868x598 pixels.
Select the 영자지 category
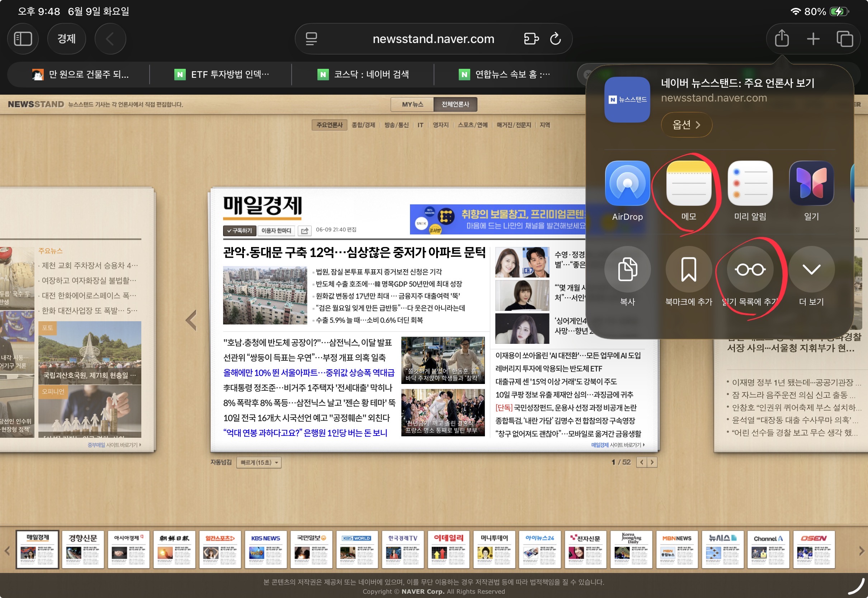[441, 125]
